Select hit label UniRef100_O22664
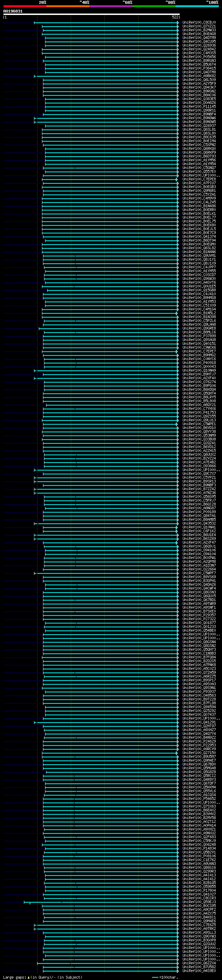 click(199, 569)
